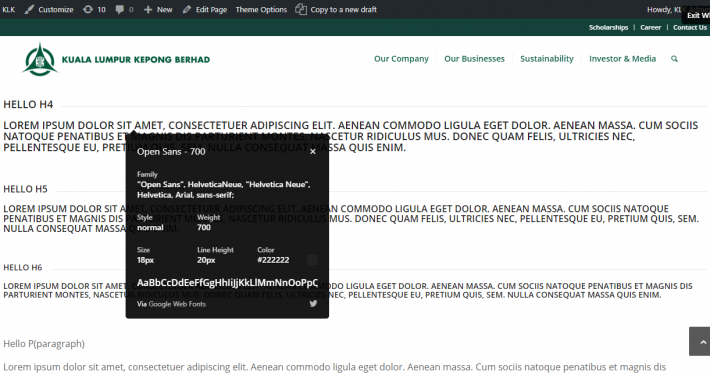This screenshot has width=710, height=375.
Task: Click the KLK green logo emblem
Action: (x=40, y=59)
